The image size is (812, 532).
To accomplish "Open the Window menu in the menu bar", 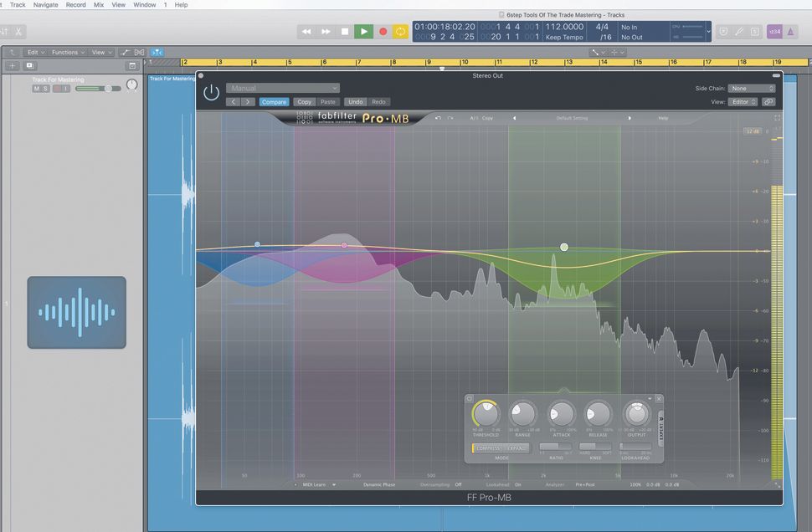I will coord(144,5).
